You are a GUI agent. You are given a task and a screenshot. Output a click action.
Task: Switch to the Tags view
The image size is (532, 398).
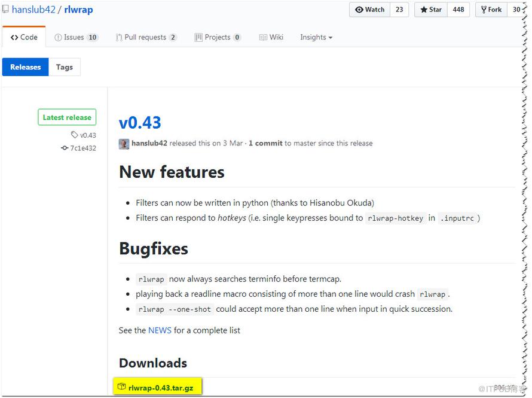click(65, 67)
